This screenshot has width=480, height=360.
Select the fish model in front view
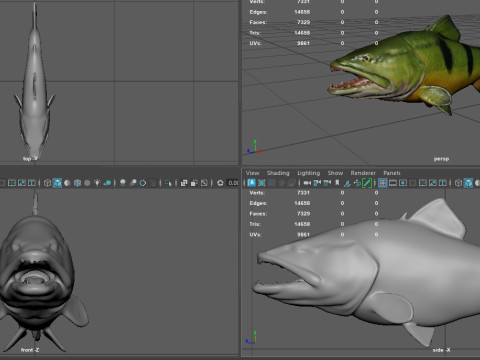[37, 273]
